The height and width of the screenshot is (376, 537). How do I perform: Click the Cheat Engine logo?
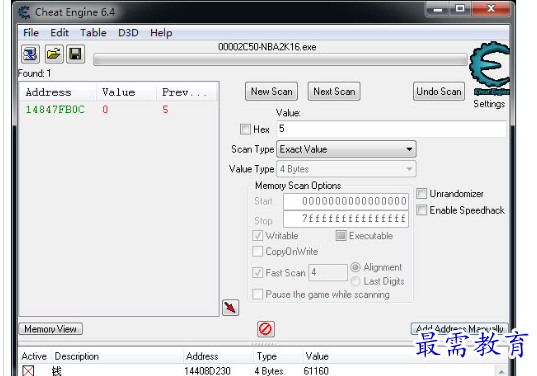[x=490, y=67]
